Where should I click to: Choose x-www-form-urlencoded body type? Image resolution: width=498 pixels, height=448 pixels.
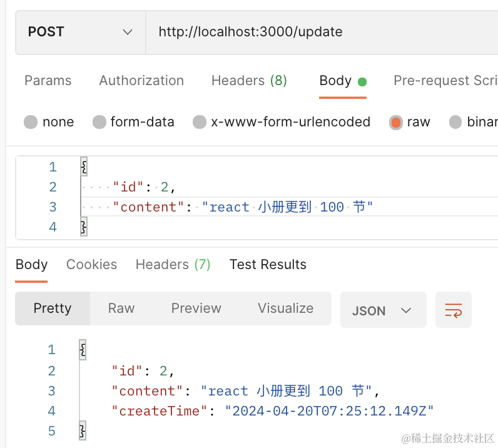click(x=200, y=122)
